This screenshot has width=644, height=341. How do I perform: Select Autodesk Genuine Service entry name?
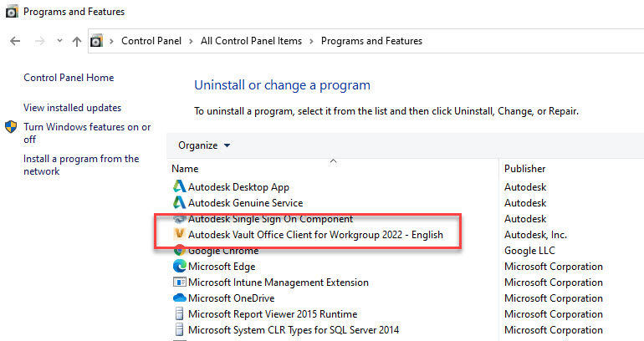click(x=246, y=203)
